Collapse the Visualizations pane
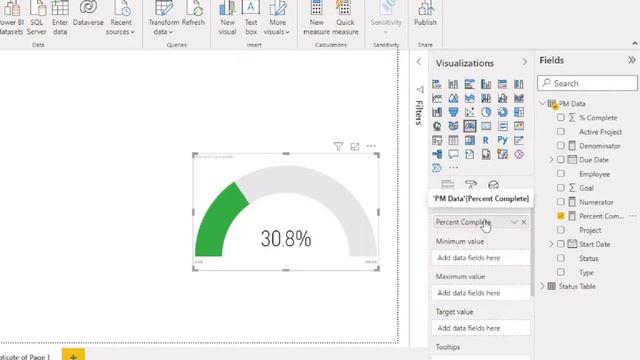The image size is (640, 360). [x=524, y=62]
